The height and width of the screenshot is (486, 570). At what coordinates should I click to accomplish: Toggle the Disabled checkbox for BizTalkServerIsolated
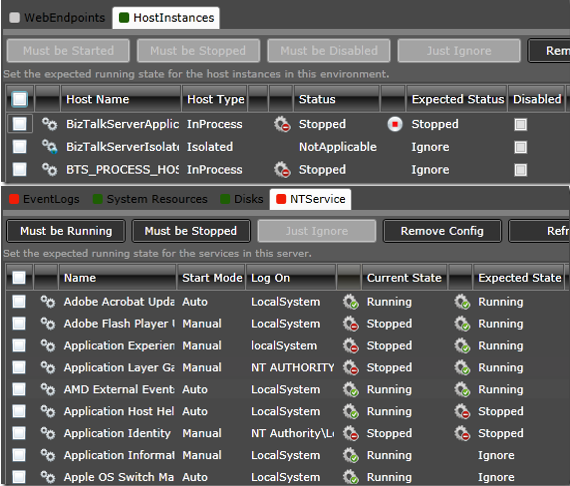pyautogui.click(x=521, y=147)
